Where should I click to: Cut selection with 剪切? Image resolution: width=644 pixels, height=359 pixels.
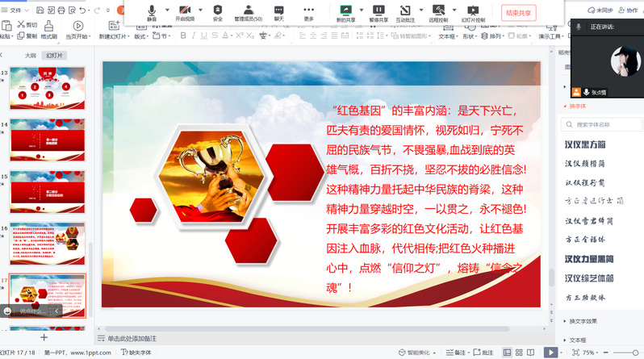click(x=27, y=25)
